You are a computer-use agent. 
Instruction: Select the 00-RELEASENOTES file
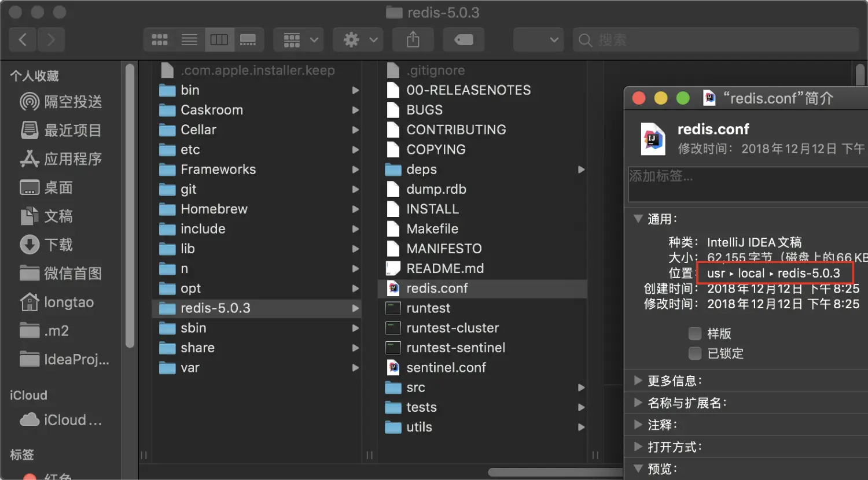click(x=483, y=90)
